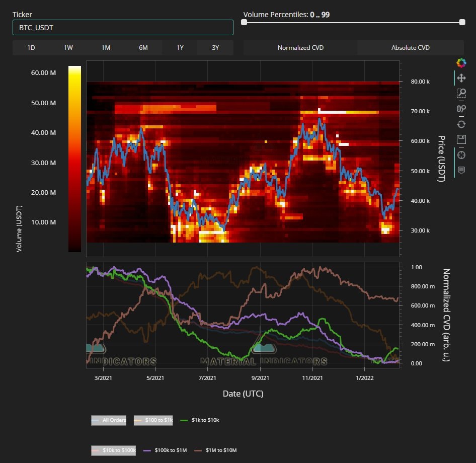Click the 7/2021 date axis label
Viewport: 476px width, 463px height.
coord(207,378)
